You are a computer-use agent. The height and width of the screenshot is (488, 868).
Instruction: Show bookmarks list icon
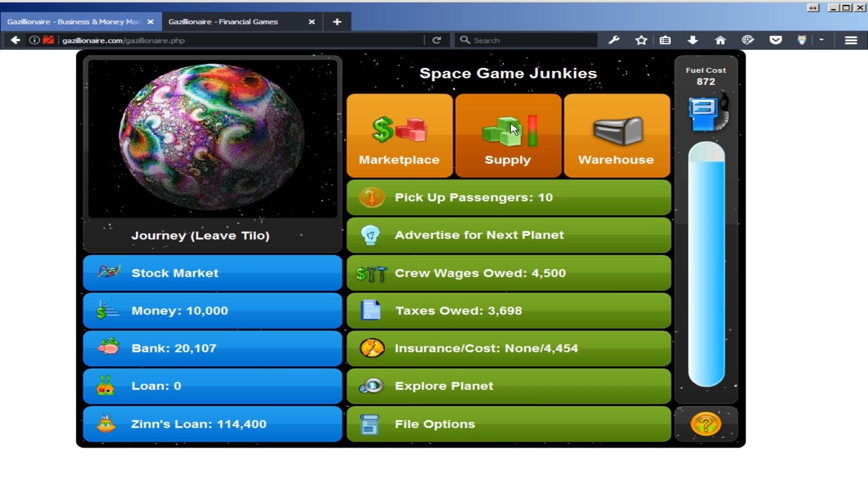coord(665,40)
